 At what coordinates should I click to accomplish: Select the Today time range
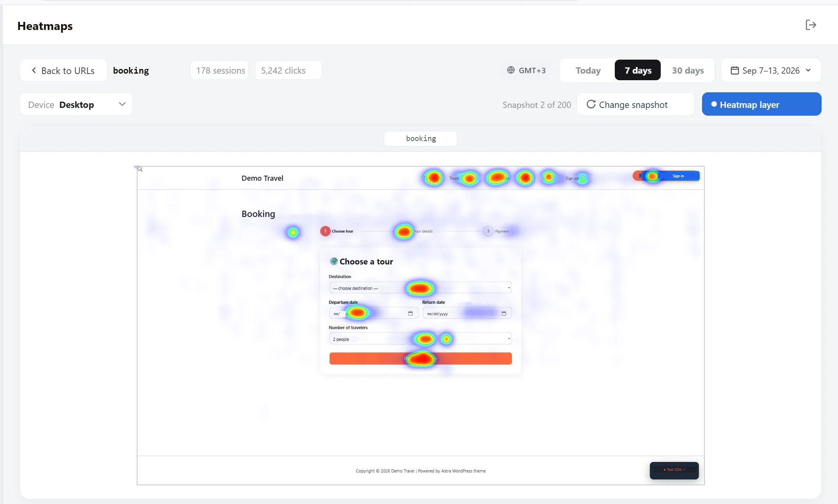click(x=588, y=70)
